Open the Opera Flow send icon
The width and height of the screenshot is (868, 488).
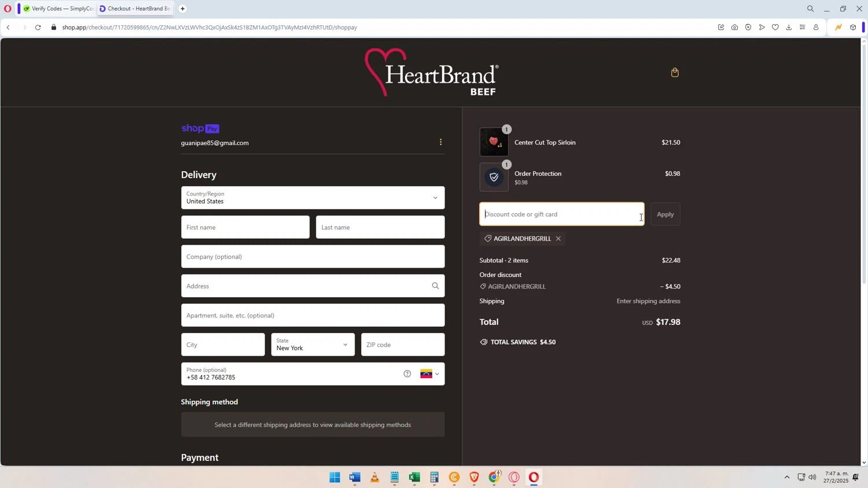pos(762,27)
